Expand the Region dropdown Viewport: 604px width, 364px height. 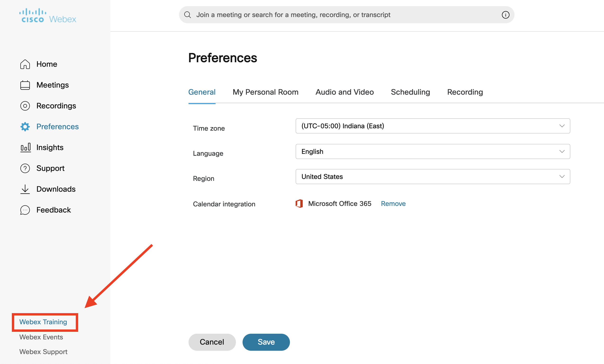tap(562, 177)
